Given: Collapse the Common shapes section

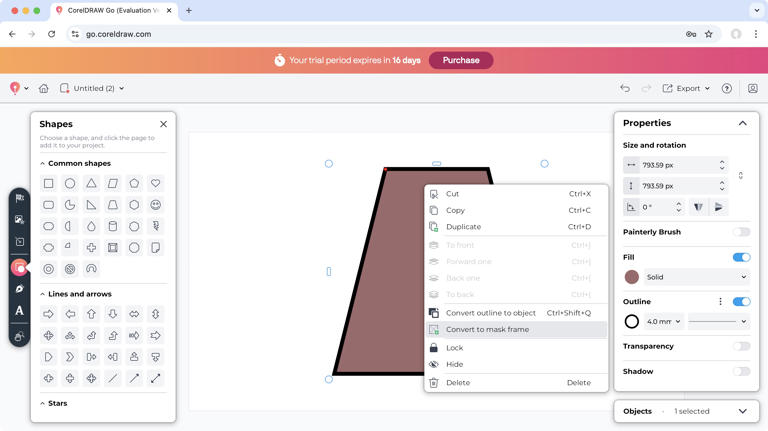Looking at the screenshot, I should click(42, 163).
